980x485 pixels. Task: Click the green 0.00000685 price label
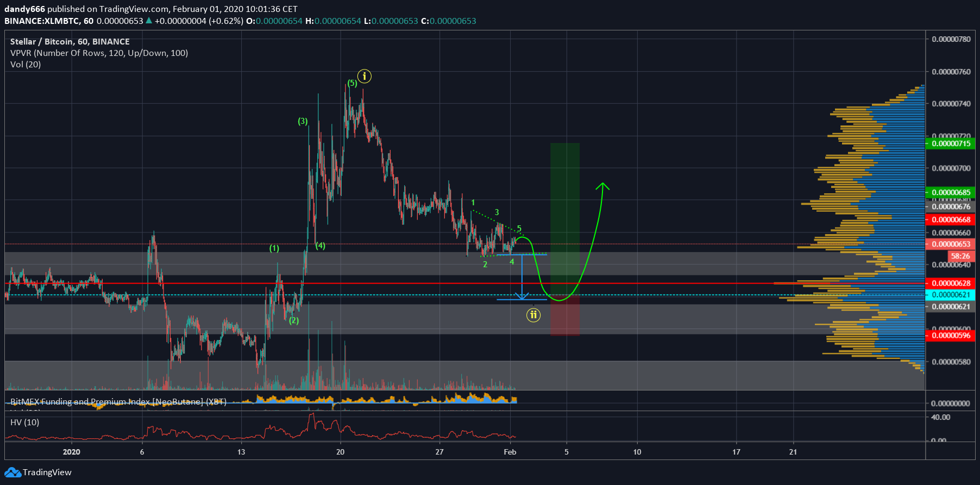[950, 192]
